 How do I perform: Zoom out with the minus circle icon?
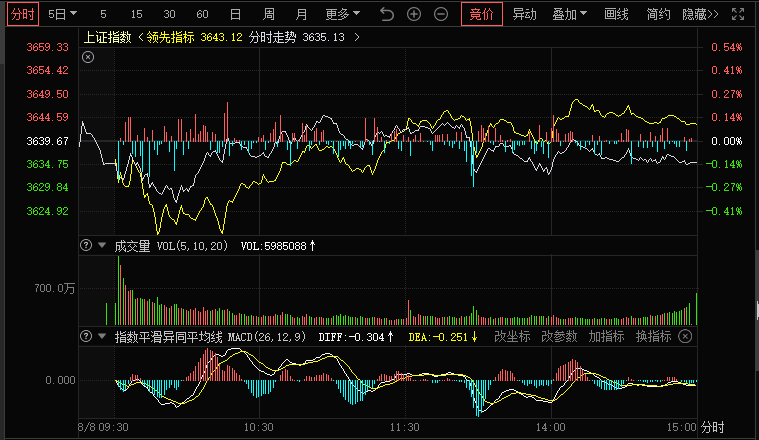pyautogui.click(x=440, y=15)
